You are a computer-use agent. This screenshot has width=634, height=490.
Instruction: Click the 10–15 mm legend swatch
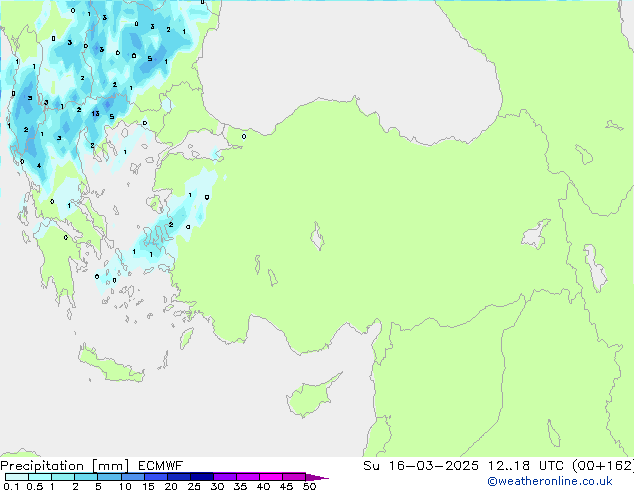pos(132,477)
